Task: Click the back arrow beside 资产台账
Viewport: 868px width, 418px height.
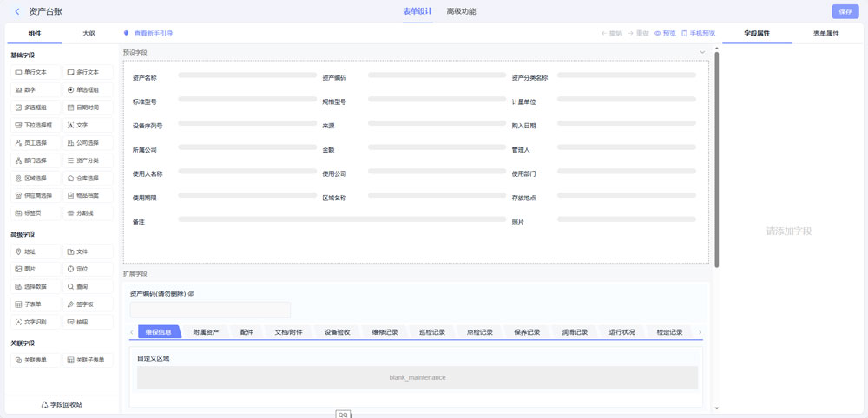Action: point(17,11)
